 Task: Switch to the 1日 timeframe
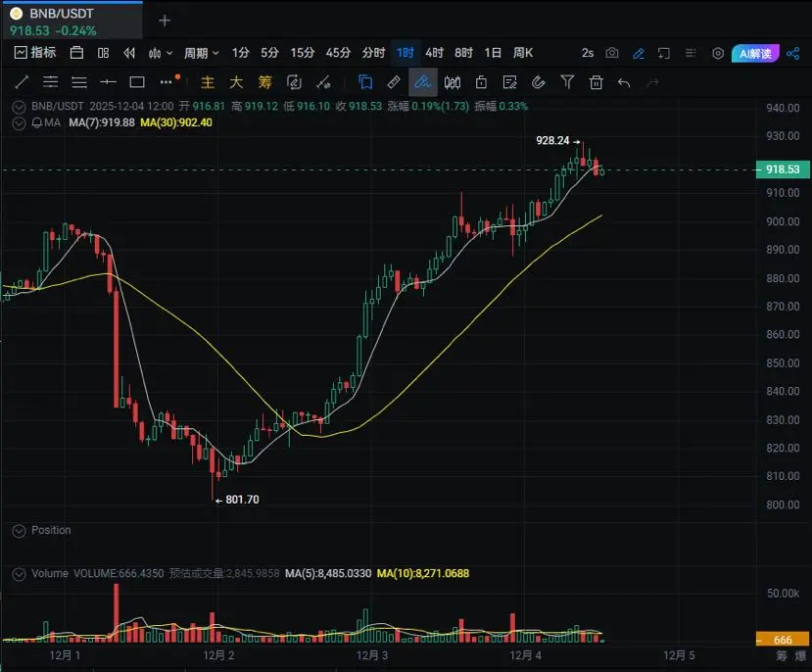[493, 53]
